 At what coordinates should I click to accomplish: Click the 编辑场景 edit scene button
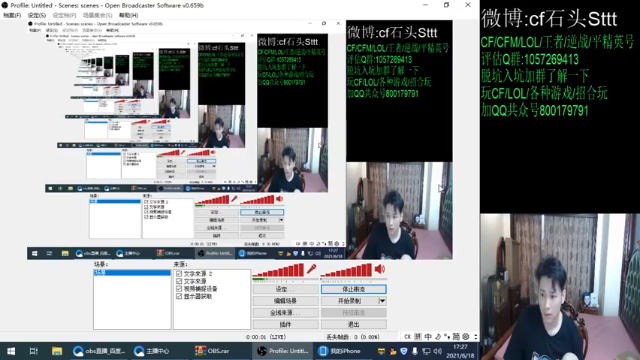click(285, 301)
